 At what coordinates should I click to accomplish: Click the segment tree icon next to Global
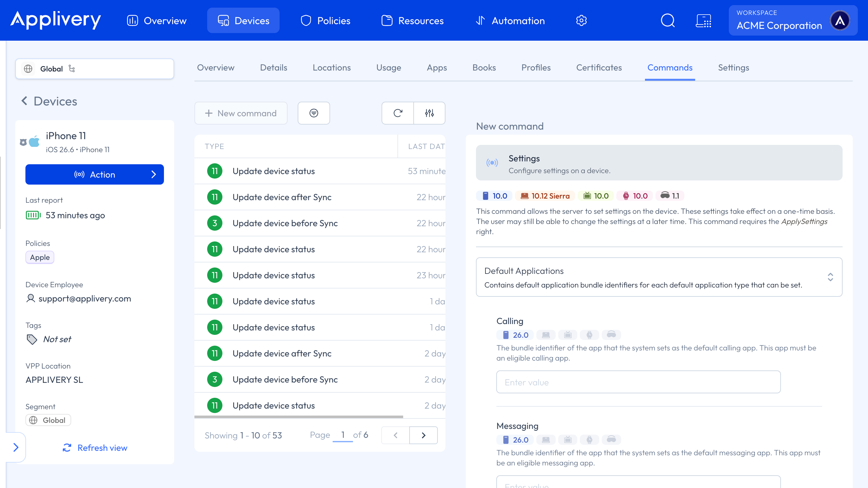coord(72,69)
